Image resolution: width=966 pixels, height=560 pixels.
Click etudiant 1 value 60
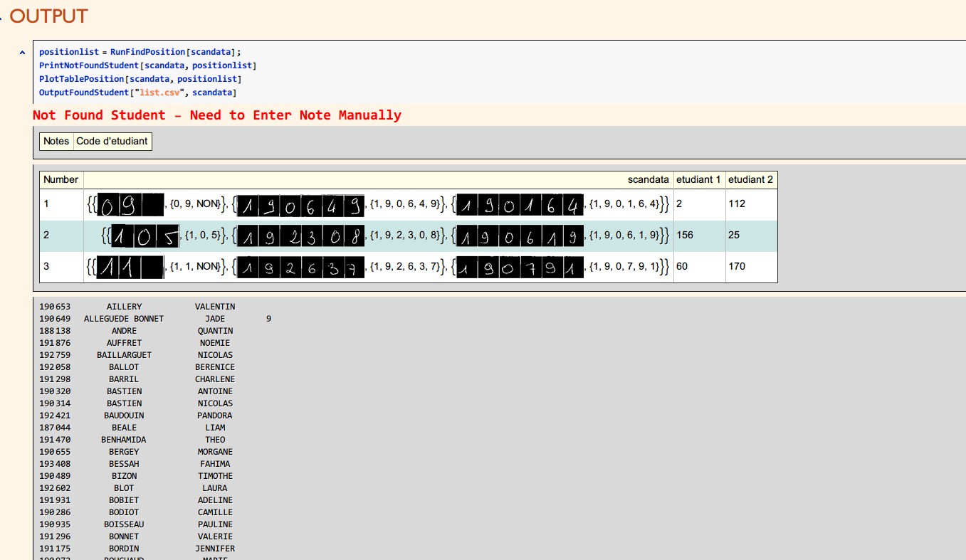[x=682, y=266]
